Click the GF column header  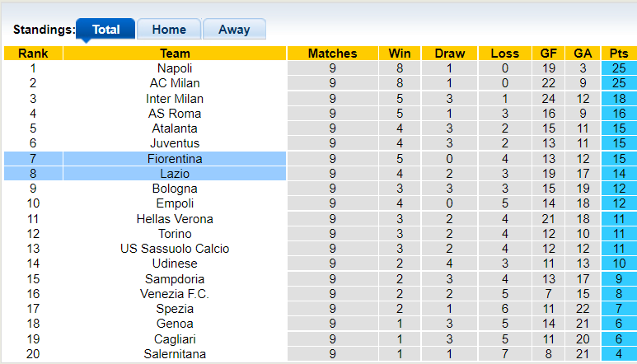pyautogui.click(x=548, y=54)
